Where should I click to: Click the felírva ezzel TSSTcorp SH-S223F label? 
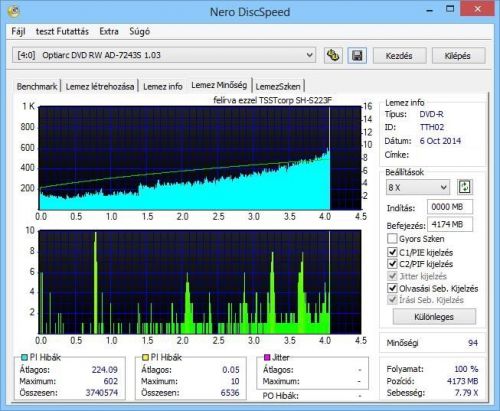[273, 100]
